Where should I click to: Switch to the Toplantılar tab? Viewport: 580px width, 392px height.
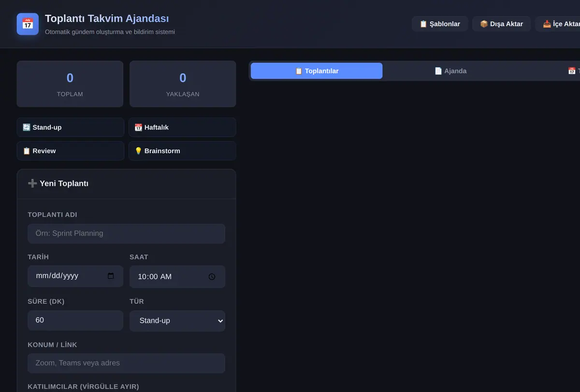317,71
